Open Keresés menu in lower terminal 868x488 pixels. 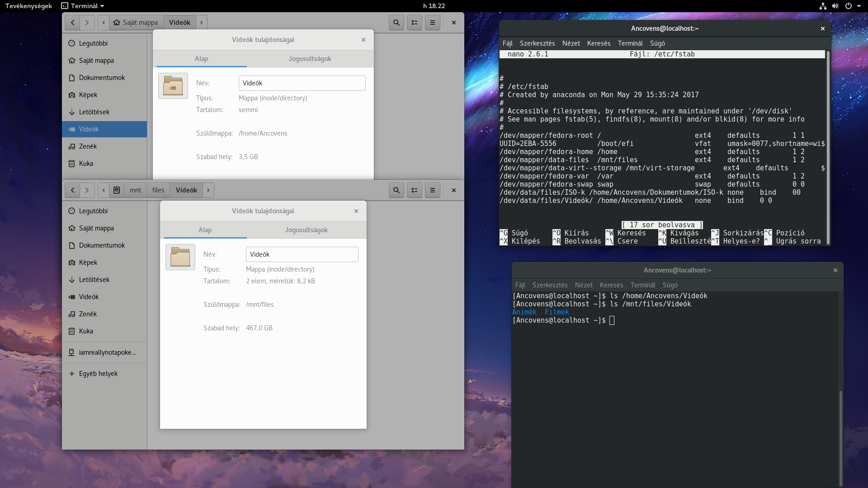coord(611,285)
